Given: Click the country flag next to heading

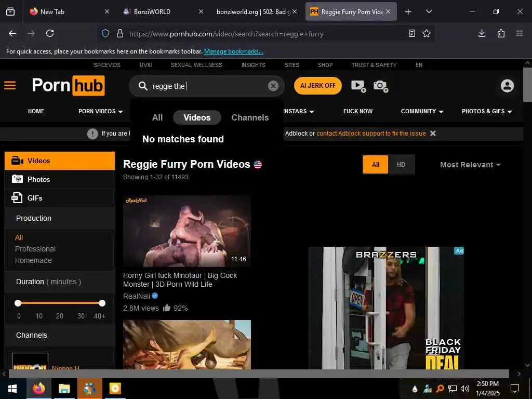Looking at the screenshot, I should click(x=258, y=165).
